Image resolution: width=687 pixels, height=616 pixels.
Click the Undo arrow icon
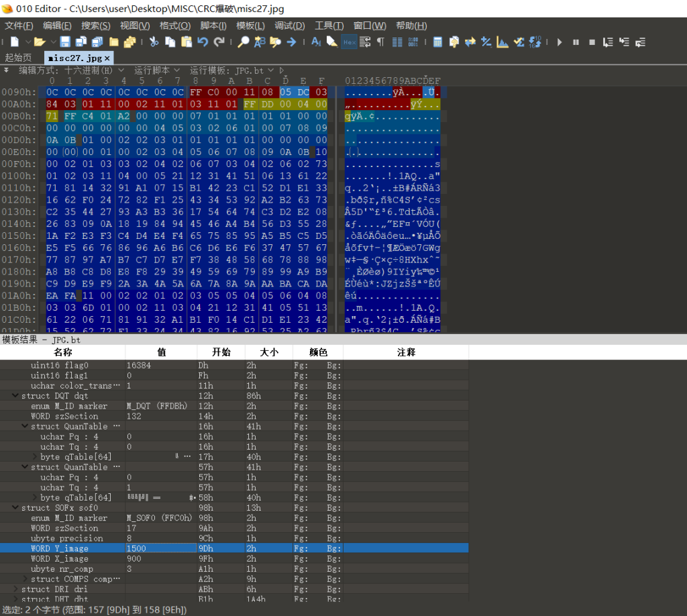click(x=203, y=42)
